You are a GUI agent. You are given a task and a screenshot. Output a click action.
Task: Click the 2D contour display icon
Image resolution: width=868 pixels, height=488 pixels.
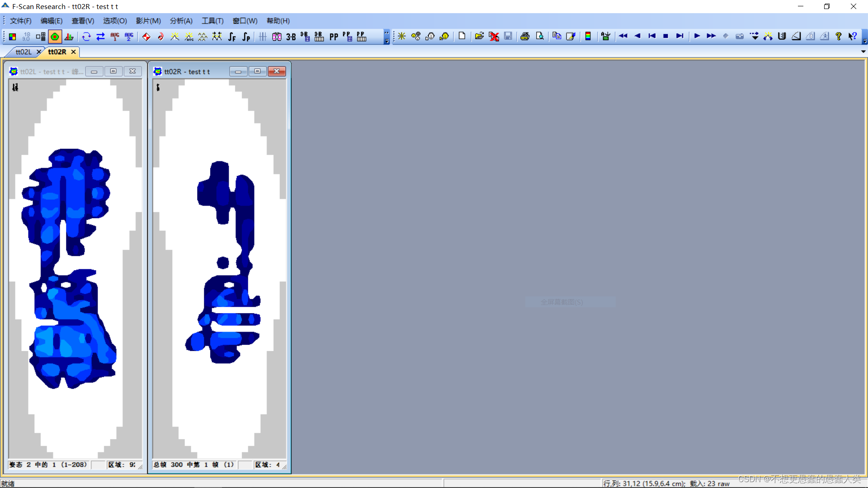pos(55,37)
